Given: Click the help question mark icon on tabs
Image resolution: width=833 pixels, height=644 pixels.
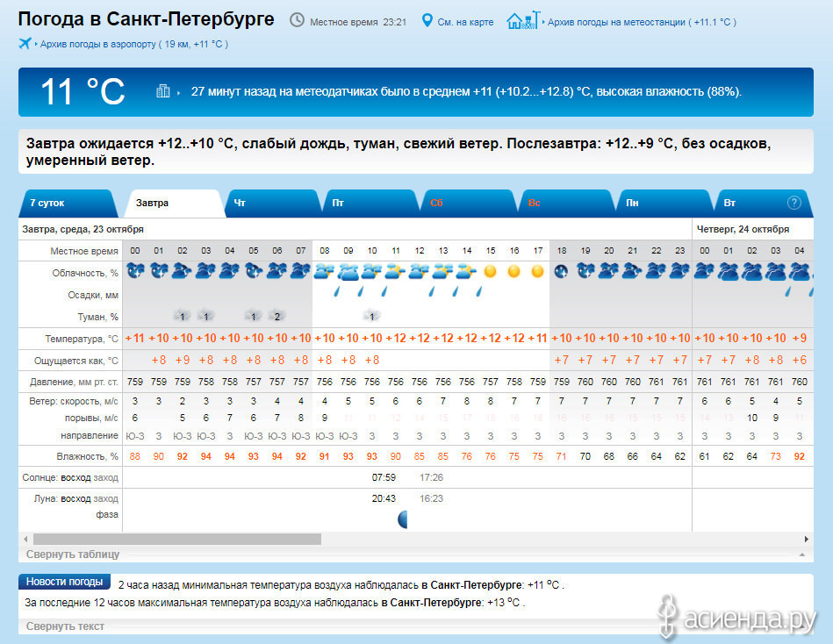Looking at the screenshot, I should tap(794, 203).
